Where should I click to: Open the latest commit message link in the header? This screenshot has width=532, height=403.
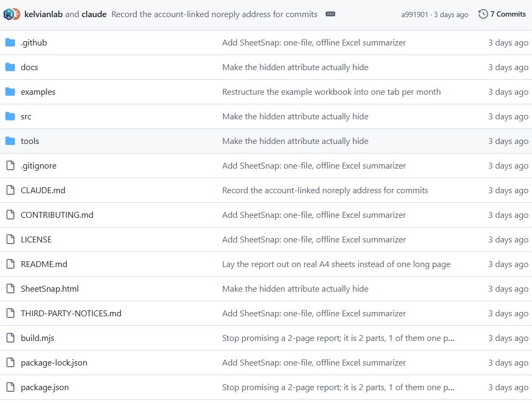tap(214, 14)
